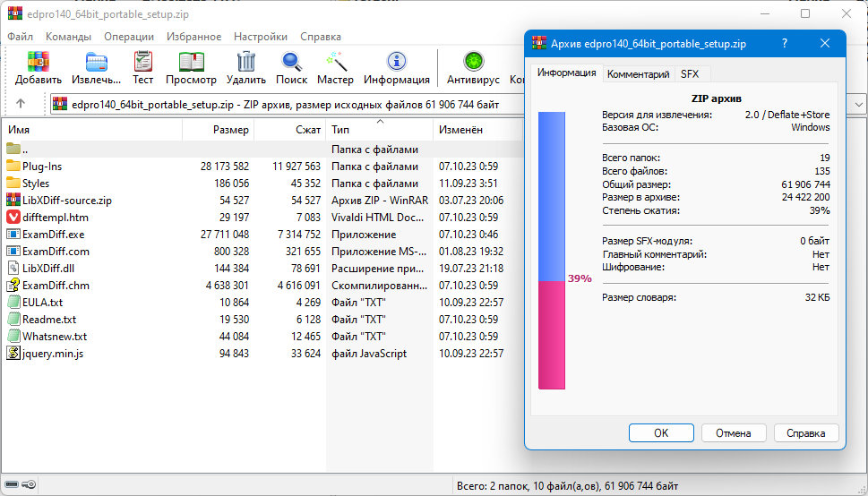Viewport: 868px width, 496px height.
Task: Click the difftempl.htm Vivaldi icon
Action: coord(13,217)
